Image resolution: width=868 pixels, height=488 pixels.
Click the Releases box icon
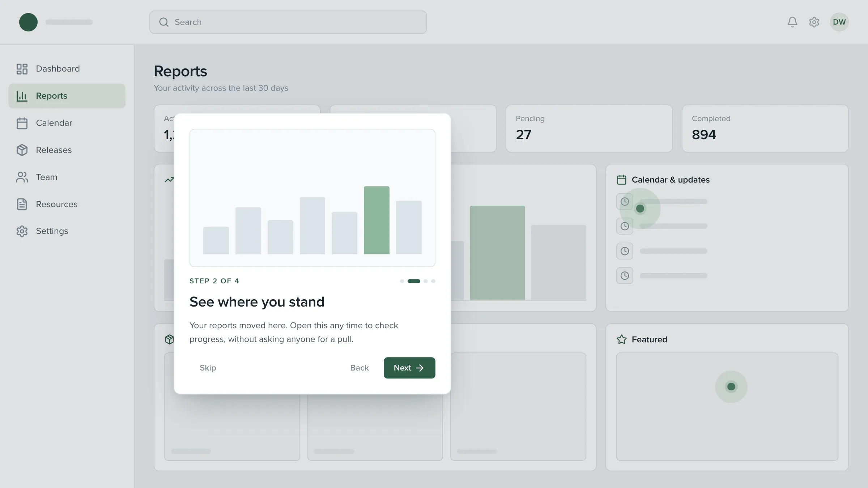point(22,150)
